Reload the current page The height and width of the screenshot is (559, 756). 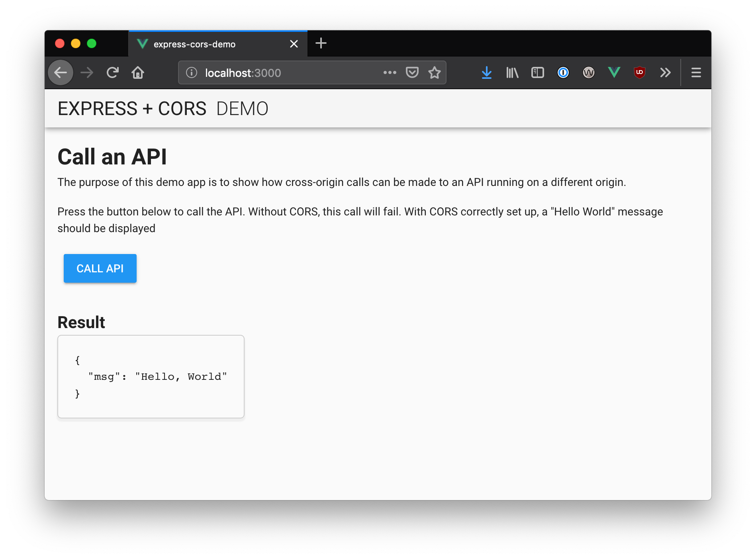click(x=113, y=73)
